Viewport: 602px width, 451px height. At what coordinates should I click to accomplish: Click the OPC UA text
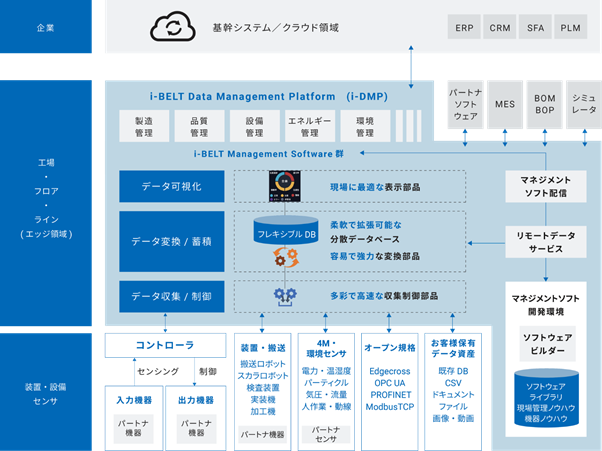(390, 383)
